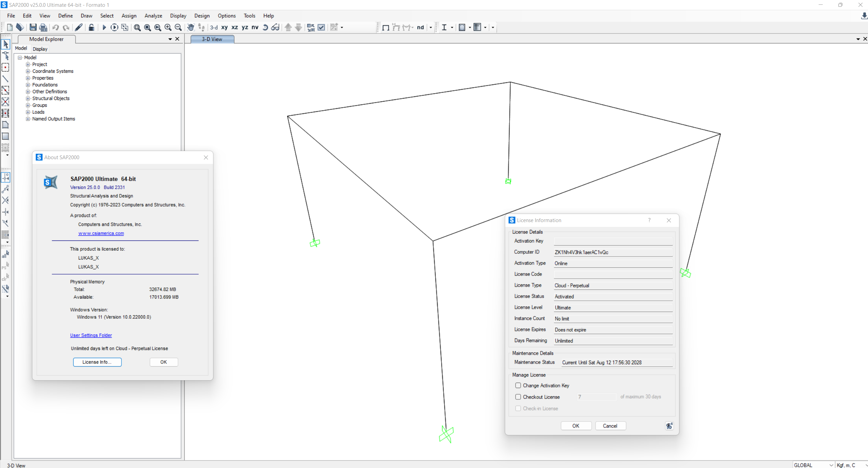
Task: Expand the Structural Objects node
Action: coord(28,98)
